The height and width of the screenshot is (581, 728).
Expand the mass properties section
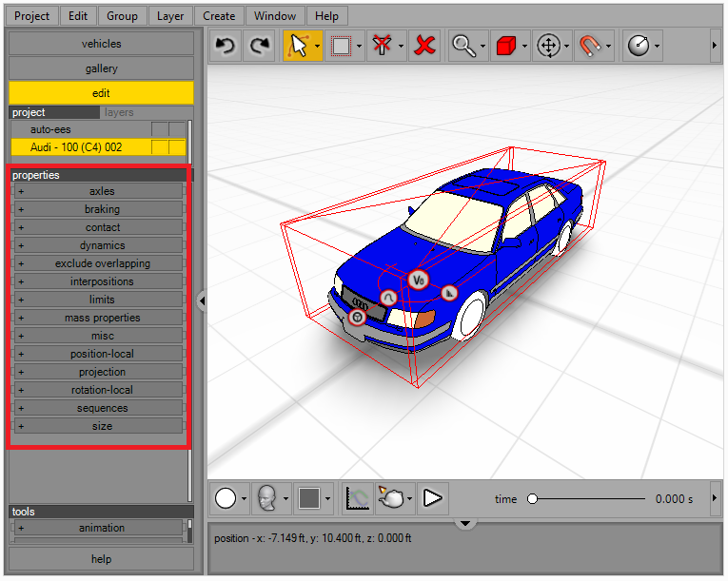click(x=98, y=318)
